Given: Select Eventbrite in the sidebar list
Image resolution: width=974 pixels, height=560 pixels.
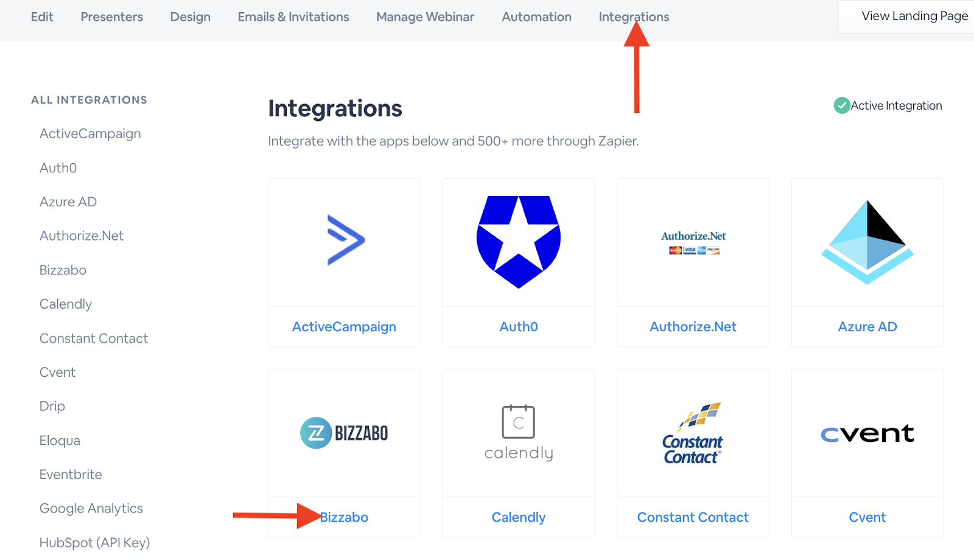Looking at the screenshot, I should pos(71,475).
